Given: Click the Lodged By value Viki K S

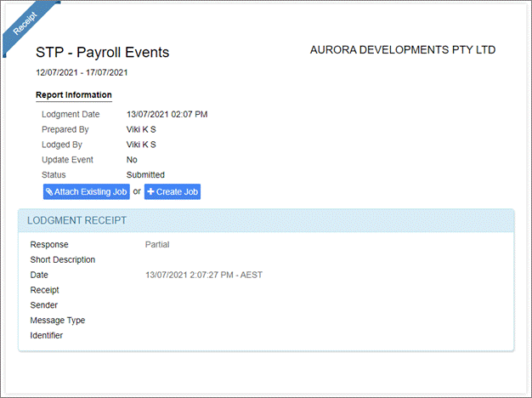Looking at the screenshot, I should (x=141, y=145).
